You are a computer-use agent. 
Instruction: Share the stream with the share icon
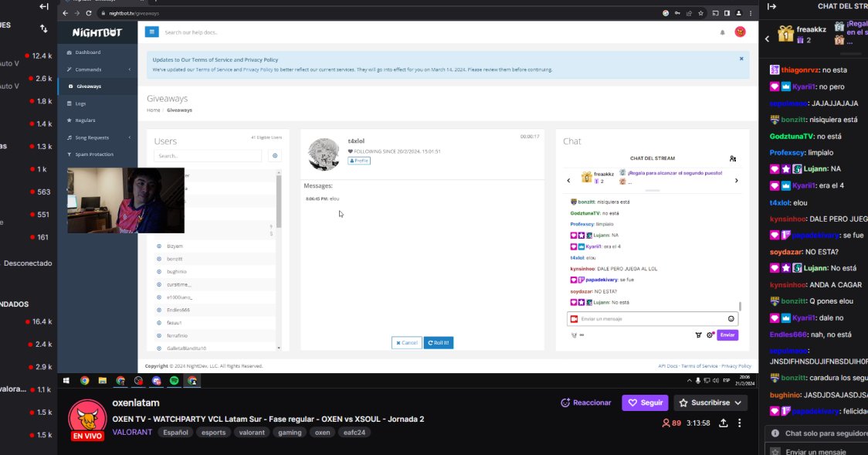723,423
